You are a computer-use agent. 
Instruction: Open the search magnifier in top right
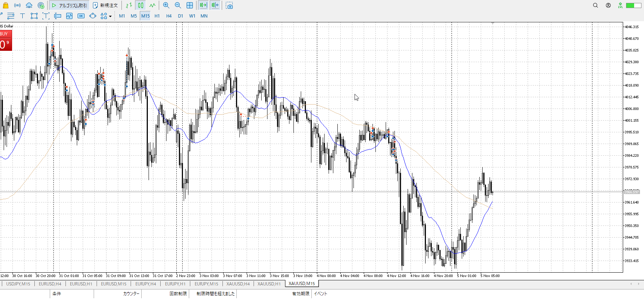click(595, 5)
